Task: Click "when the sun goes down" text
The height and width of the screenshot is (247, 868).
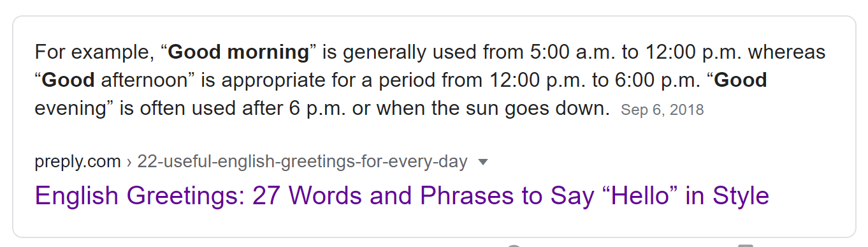Action: [494, 109]
